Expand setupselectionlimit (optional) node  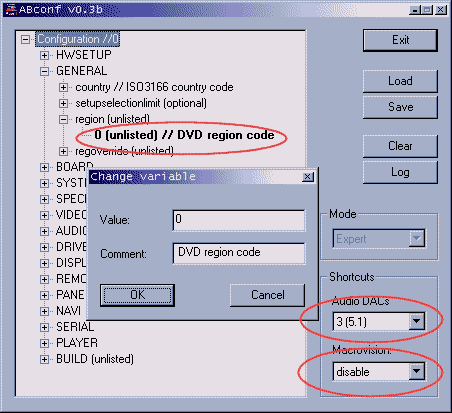point(63,103)
